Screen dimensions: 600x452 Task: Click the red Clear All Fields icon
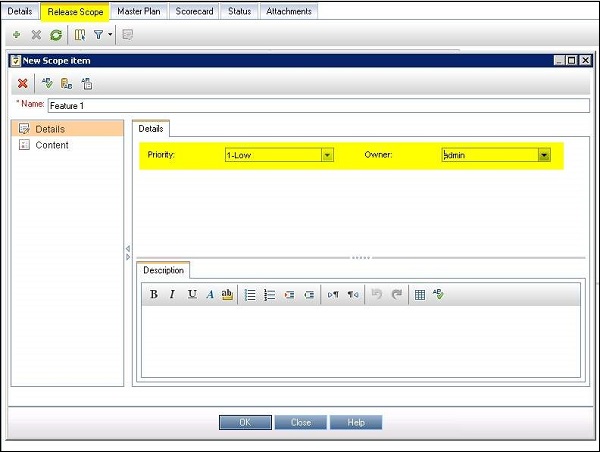pos(23,83)
